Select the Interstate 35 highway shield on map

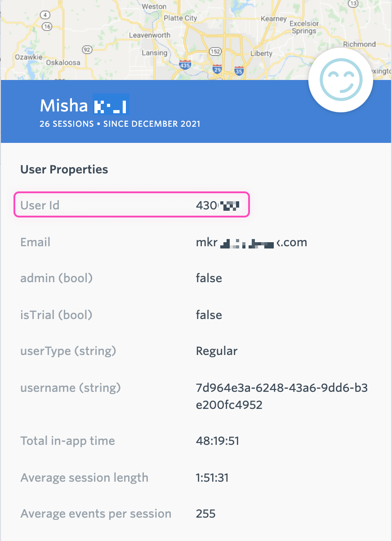click(240, 71)
